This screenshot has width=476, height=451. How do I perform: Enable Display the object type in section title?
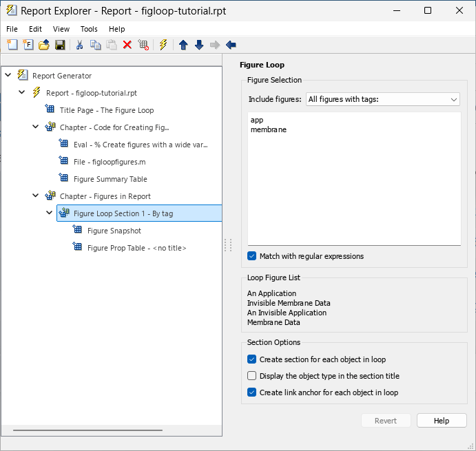[252, 376]
